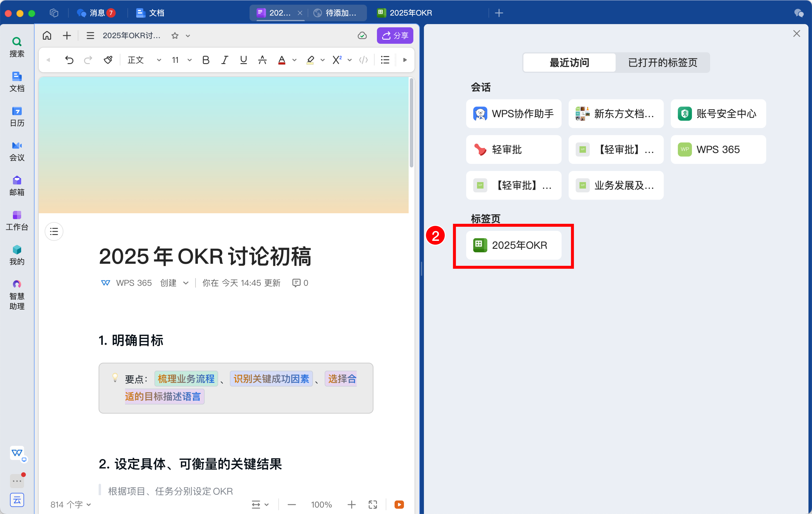Open the 文档 section in the sidebar
812x514 pixels.
pos(17,82)
